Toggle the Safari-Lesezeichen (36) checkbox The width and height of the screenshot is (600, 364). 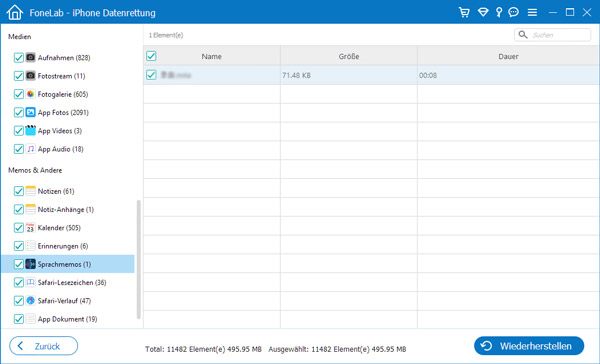coord(18,282)
